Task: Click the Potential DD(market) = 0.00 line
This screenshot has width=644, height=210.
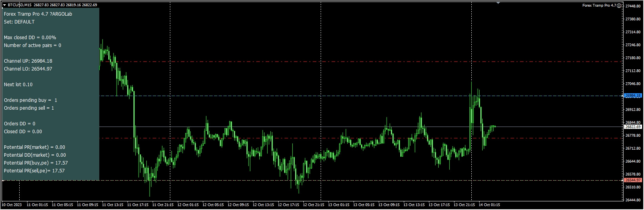Action: tap(35, 155)
